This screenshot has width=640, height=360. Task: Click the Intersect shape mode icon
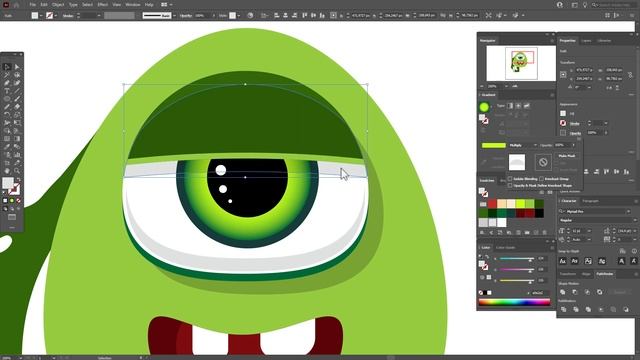pyautogui.click(x=587, y=292)
